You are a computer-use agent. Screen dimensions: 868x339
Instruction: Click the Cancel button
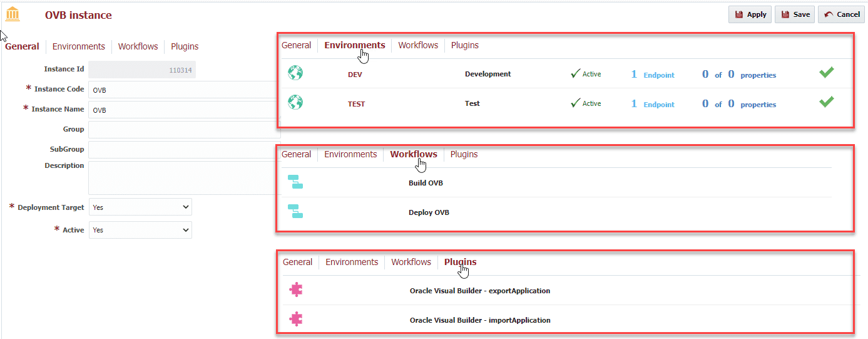coord(841,14)
